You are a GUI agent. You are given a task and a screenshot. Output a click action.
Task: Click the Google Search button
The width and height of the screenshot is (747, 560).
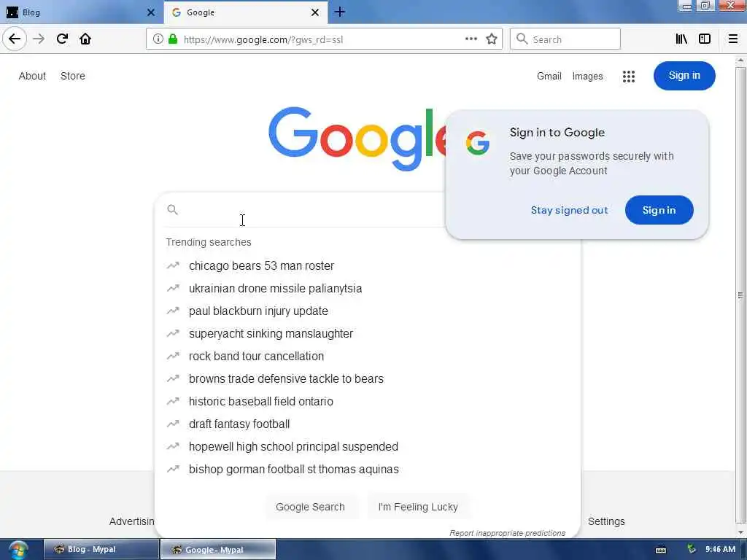pos(310,507)
